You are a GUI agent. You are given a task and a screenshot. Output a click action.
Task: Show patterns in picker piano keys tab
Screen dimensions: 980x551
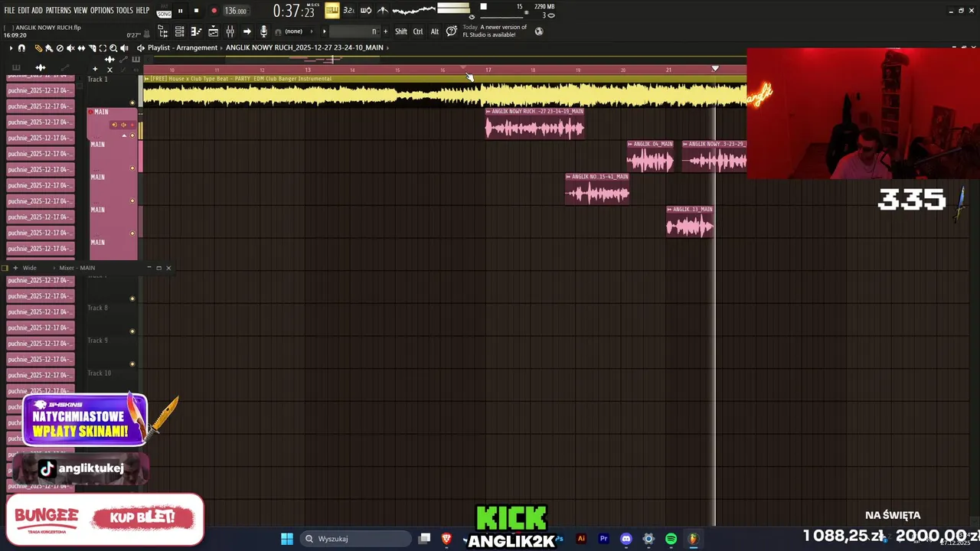(x=16, y=68)
